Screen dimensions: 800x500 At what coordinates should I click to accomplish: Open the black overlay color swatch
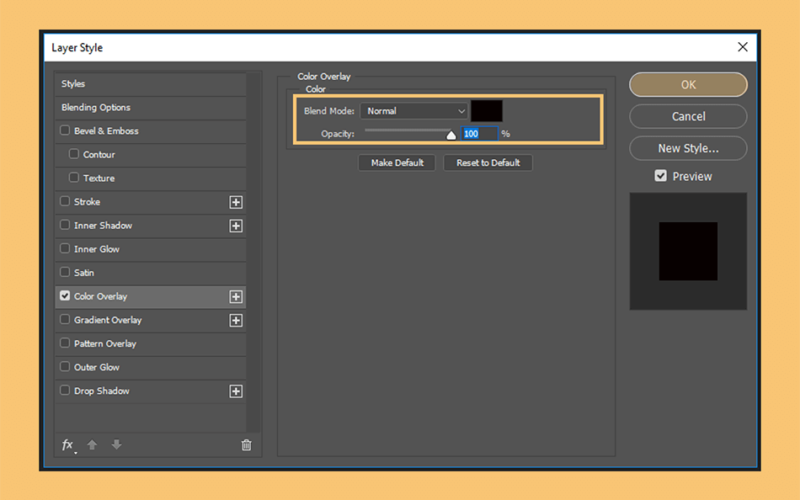pyautogui.click(x=487, y=111)
